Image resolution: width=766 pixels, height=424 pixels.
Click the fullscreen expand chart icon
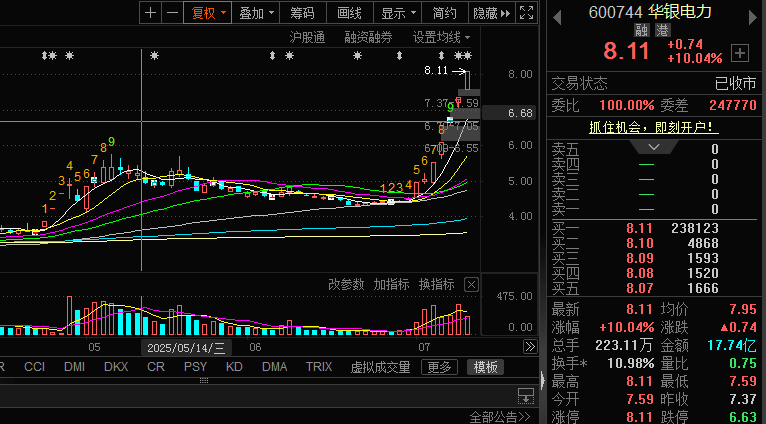(x=528, y=13)
